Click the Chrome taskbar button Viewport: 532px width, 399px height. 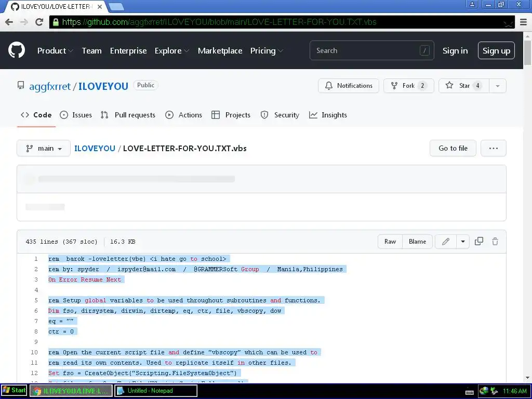coord(71,391)
